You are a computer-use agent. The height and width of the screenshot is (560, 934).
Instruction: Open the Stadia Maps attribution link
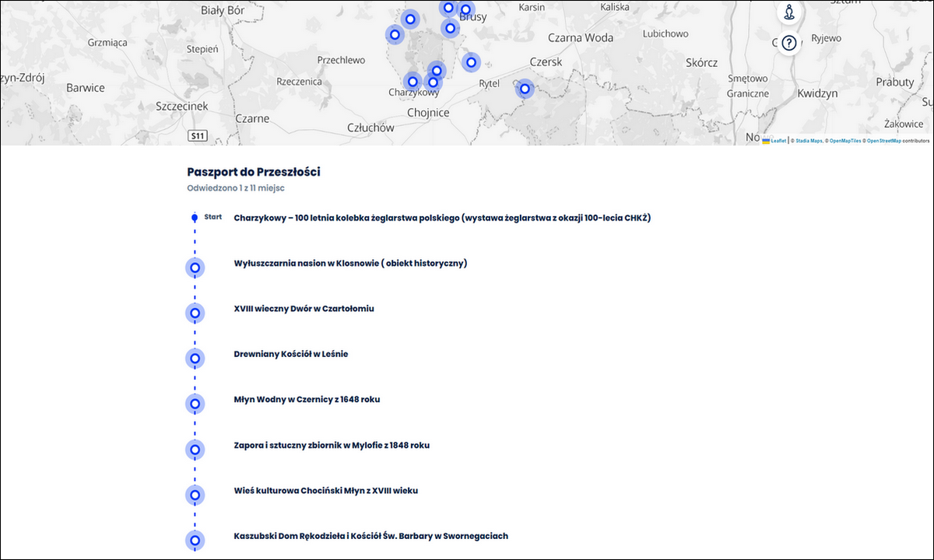(x=809, y=141)
